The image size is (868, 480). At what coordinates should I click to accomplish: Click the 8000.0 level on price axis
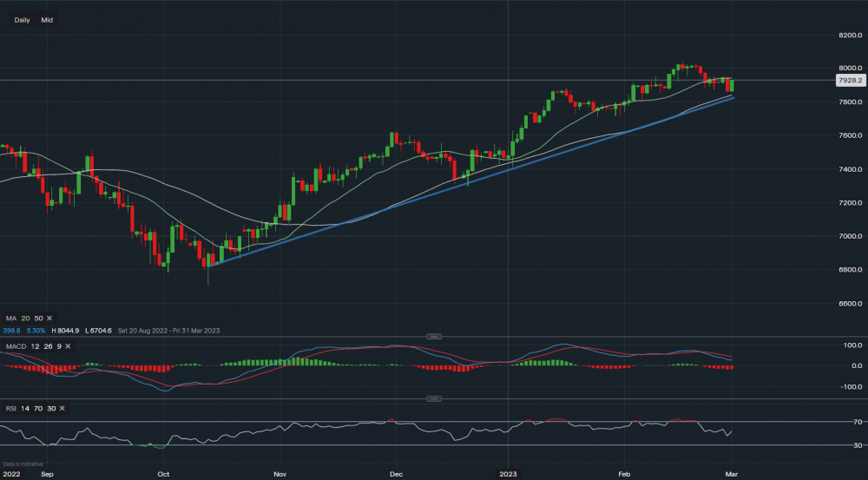point(847,69)
